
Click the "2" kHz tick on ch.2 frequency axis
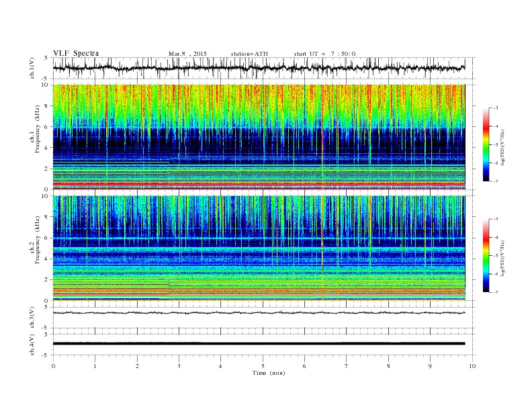[46, 280]
